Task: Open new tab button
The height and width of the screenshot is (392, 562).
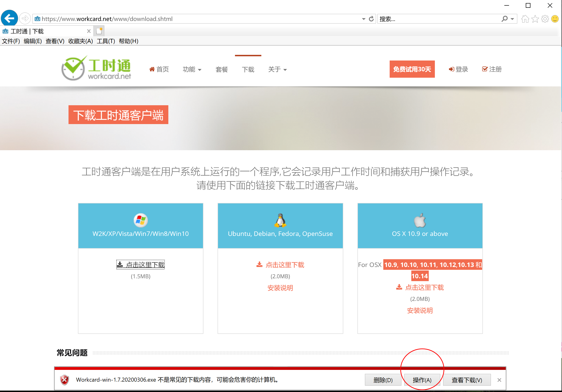Action: [99, 31]
